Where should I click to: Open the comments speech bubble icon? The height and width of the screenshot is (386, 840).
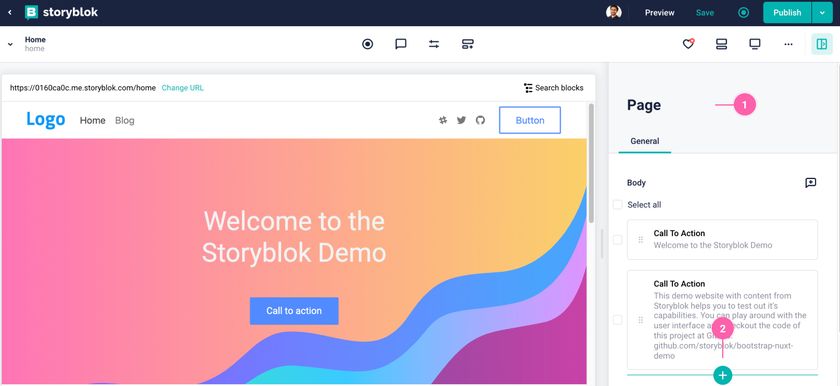pos(401,44)
